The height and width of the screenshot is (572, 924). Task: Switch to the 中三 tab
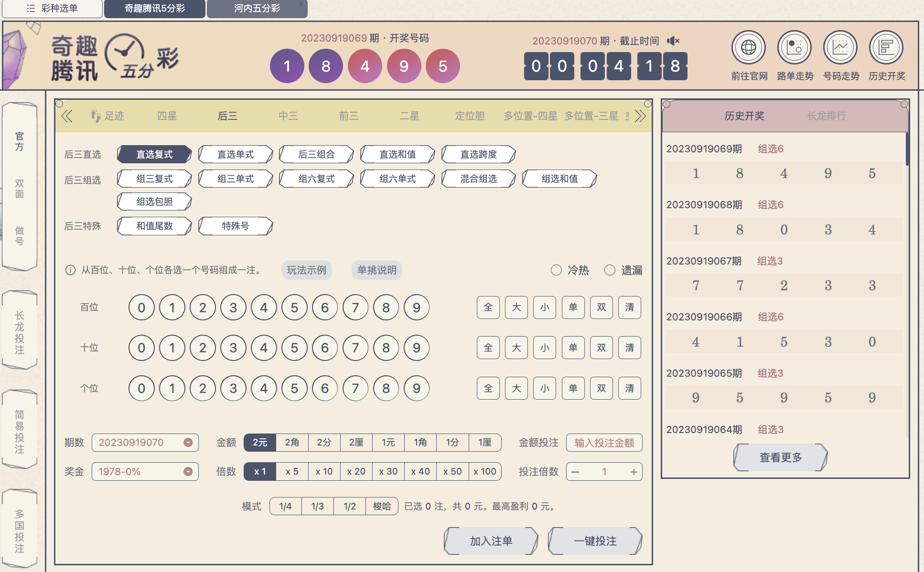pos(288,116)
